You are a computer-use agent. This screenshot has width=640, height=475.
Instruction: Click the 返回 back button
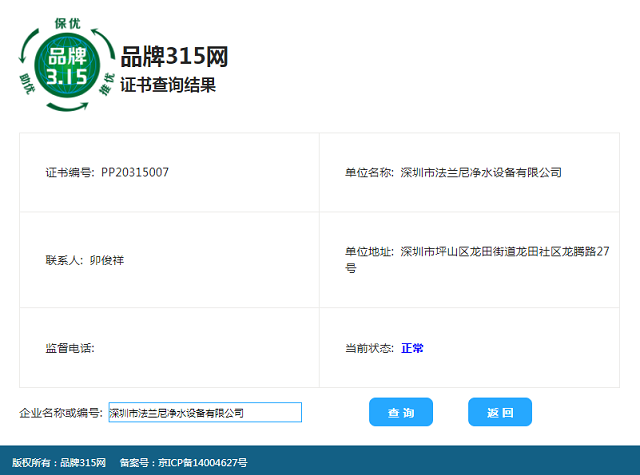(500, 412)
